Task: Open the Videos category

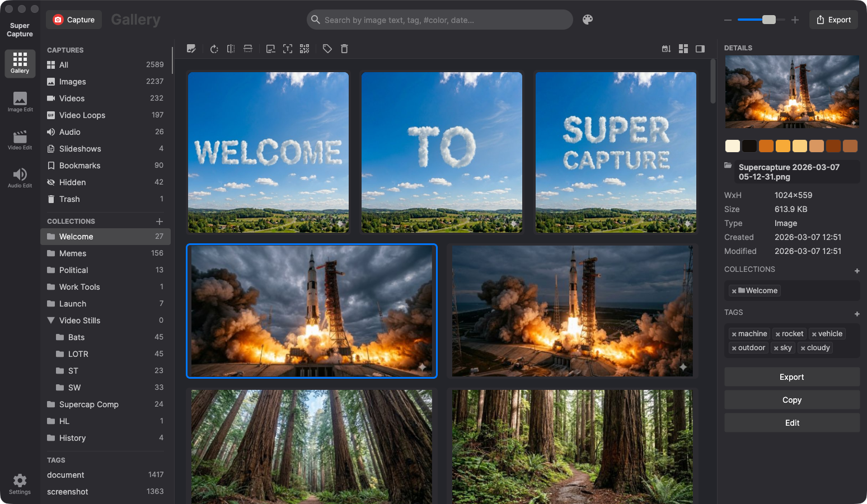Action: [72, 98]
